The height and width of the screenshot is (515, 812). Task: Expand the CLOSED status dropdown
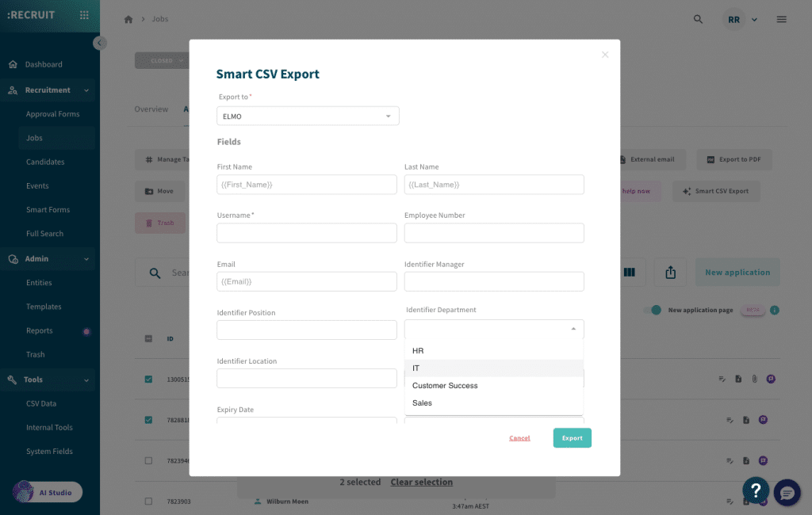[x=161, y=60]
